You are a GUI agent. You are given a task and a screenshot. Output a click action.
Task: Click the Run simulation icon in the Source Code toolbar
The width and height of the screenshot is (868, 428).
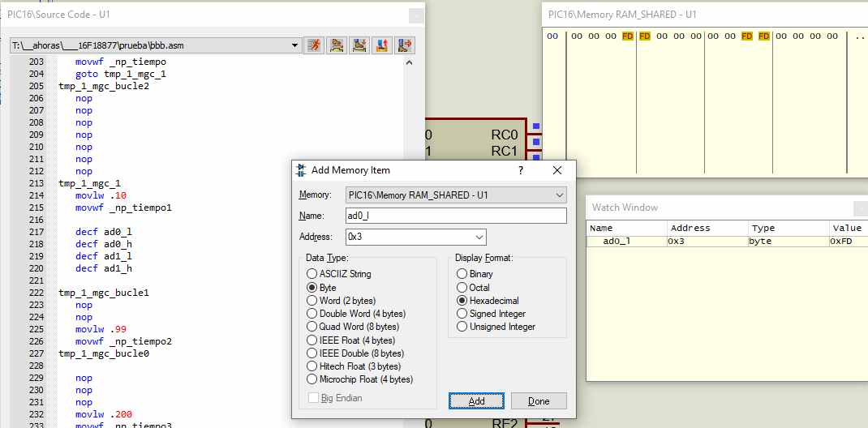click(314, 45)
